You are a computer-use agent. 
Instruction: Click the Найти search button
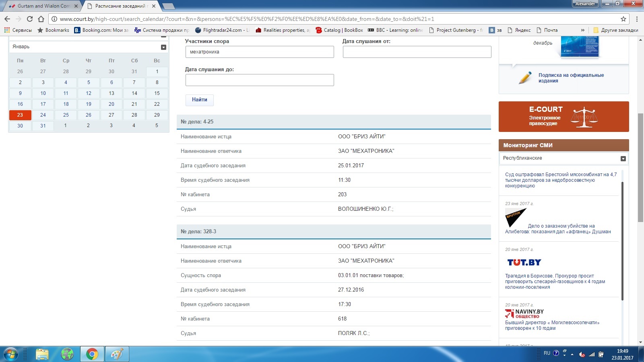199,100
